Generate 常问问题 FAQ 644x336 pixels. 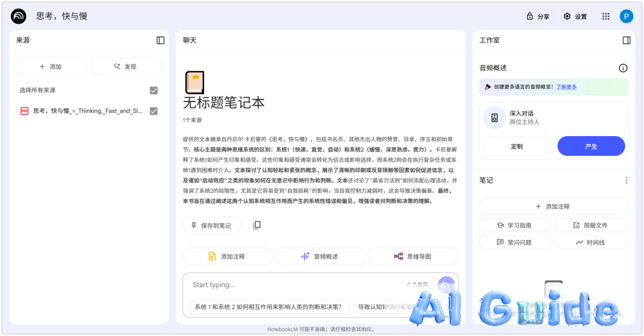515,242
